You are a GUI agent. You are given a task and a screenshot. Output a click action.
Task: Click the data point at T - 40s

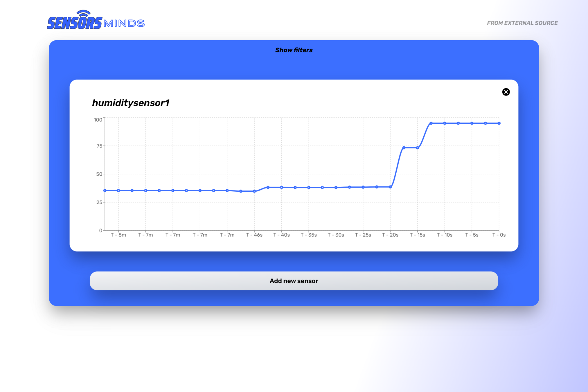(281, 188)
